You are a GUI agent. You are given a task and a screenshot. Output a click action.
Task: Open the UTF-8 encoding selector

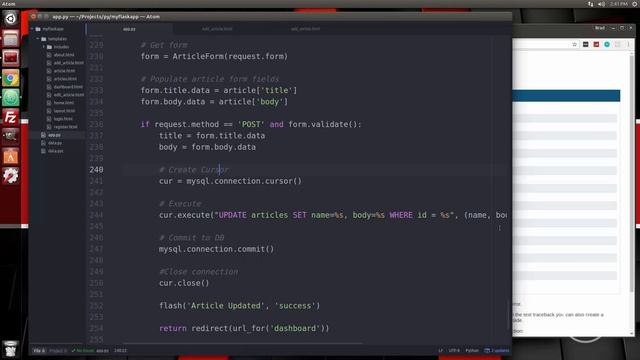(454, 350)
